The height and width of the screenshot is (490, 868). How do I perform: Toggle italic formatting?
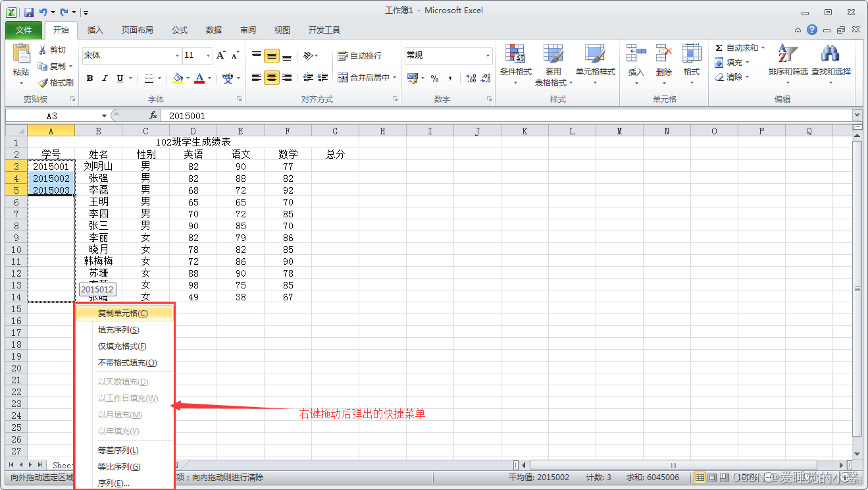point(105,78)
